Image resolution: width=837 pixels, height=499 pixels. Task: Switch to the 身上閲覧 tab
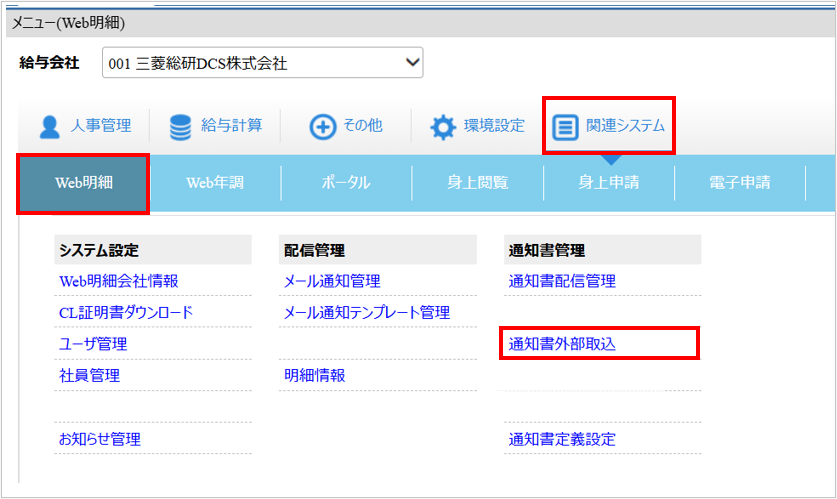point(477,183)
